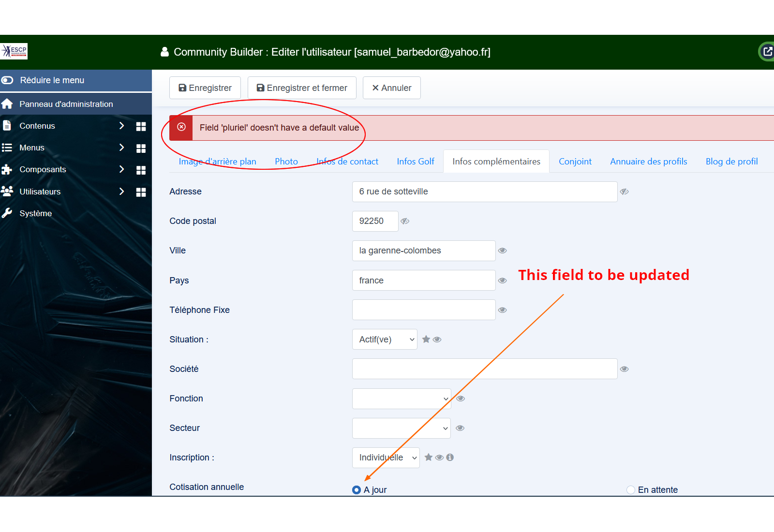The height and width of the screenshot is (532, 774).
Task: Click the Système wrench icon
Action: point(7,213)
